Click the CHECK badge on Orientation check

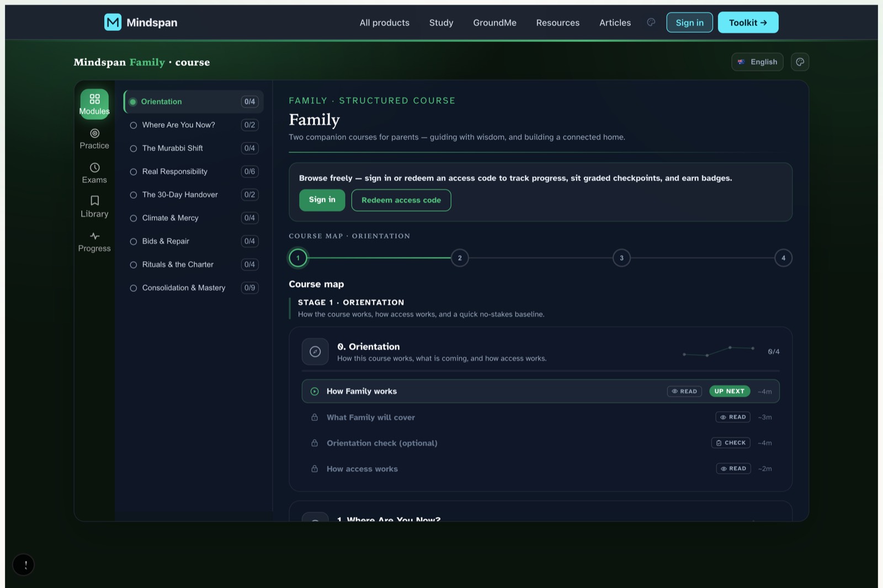731,443
